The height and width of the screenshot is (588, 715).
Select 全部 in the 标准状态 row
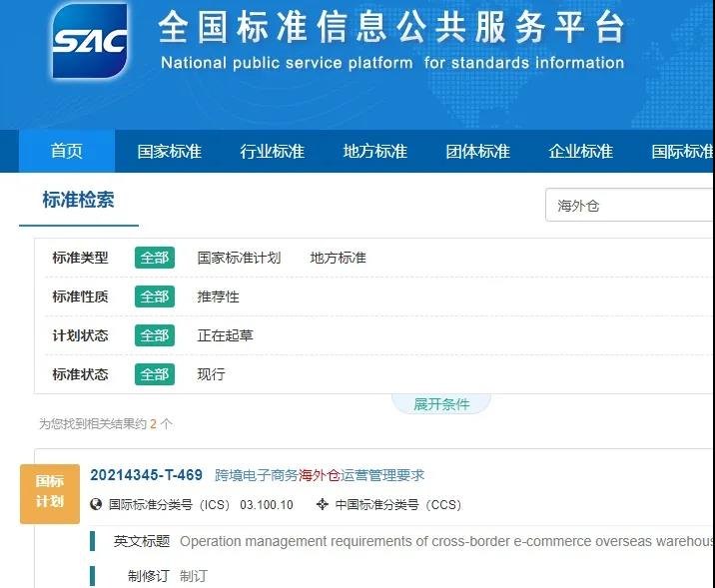tap(155, 374)
